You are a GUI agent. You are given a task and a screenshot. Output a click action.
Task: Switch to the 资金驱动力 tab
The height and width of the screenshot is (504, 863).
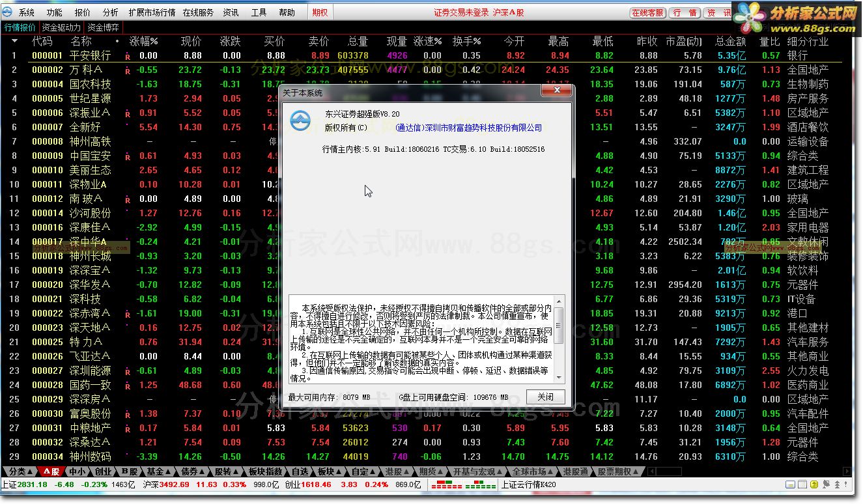[61, 27]
